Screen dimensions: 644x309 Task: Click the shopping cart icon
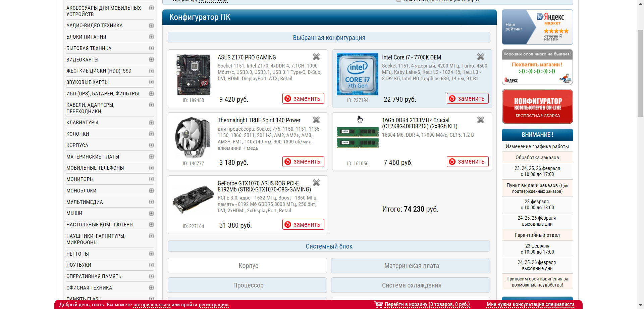click(x=378, y=304)
